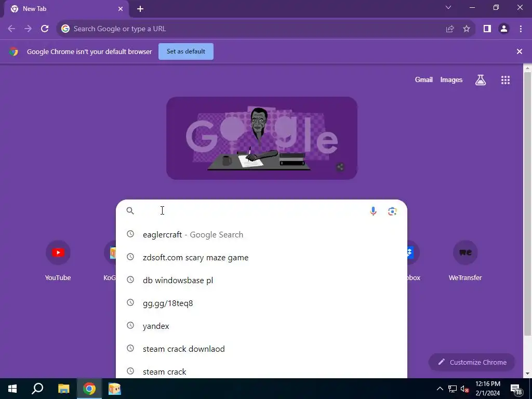Click Set as default button
The width and height of the screenshot is (532, 399).
pyautogui.click(x=186, y=51)
